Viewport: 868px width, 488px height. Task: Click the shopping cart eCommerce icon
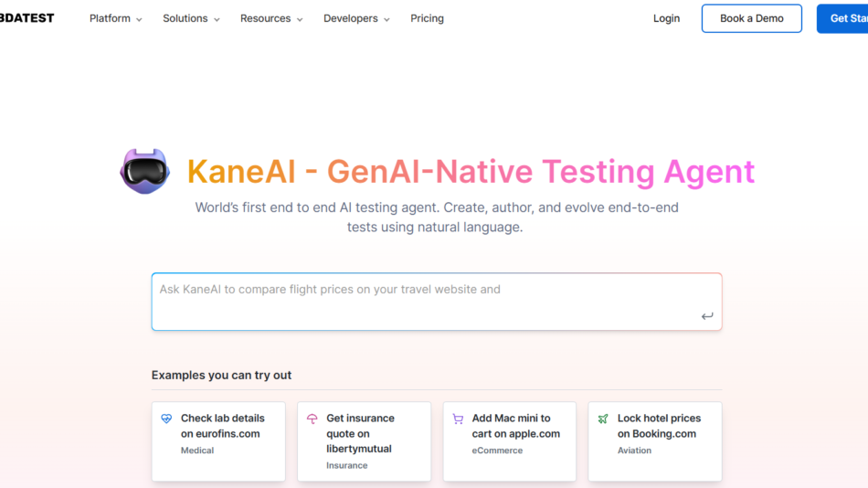click(x=458, y=419)
